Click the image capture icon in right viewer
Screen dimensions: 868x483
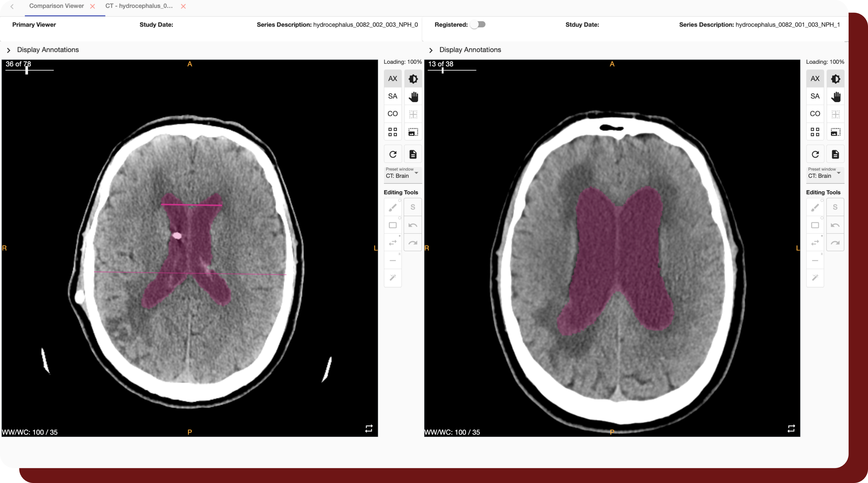click(x=835, y=131)
